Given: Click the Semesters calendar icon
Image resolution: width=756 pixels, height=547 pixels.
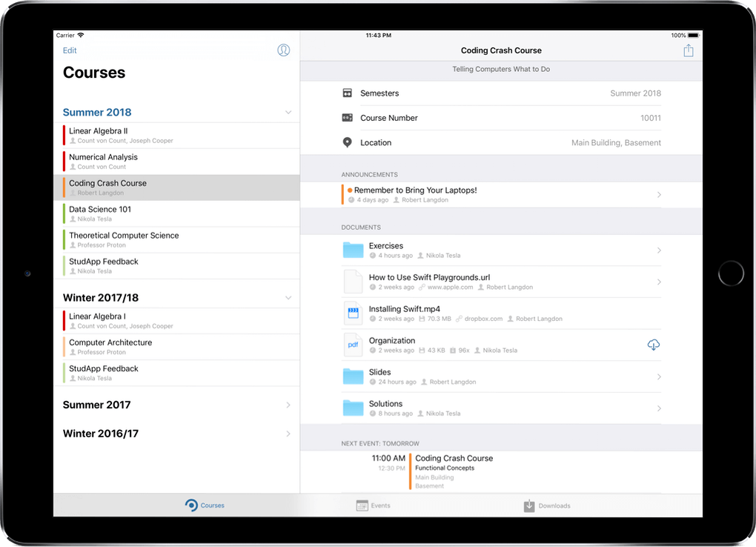Looking at the screenshot, I should click(x=347, y=93).
